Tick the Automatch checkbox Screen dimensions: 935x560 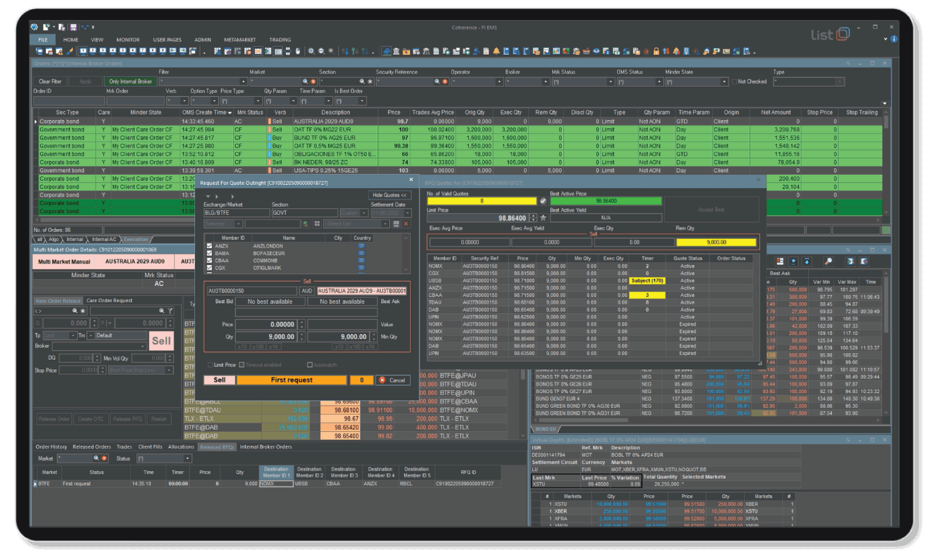(x=310, y=365)
